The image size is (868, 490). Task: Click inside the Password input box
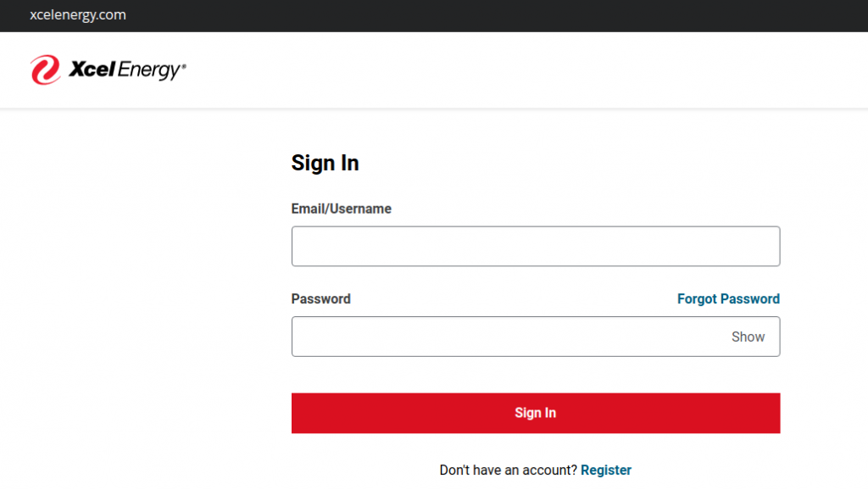pos(509,337)
